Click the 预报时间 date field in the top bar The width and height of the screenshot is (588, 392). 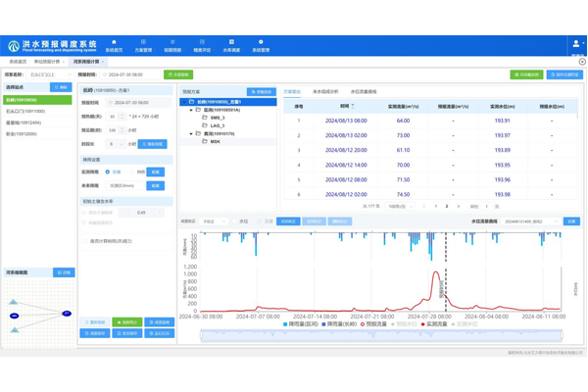pyautogui.click(x=127, y=74)
